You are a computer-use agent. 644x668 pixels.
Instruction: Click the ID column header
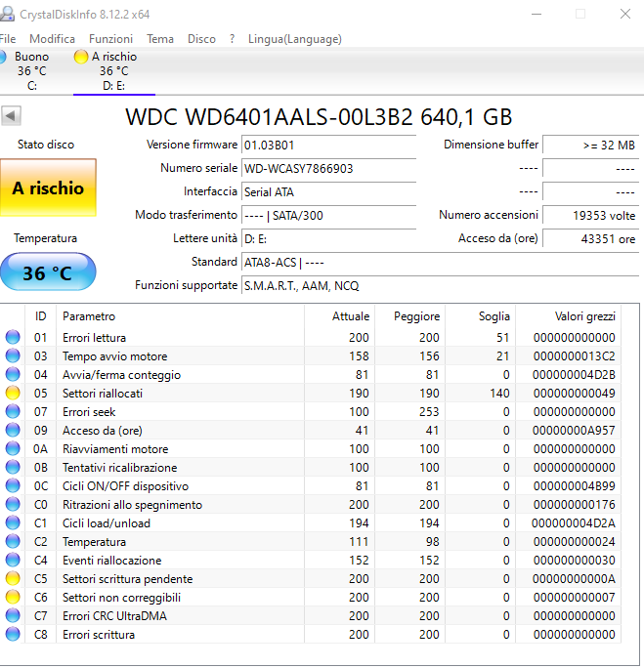[40, 316]
